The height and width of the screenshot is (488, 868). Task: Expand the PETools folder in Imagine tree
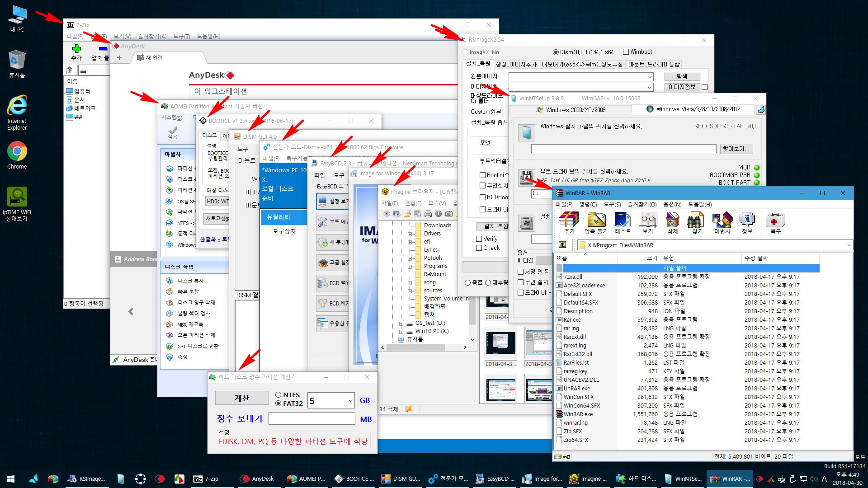[410, 258]
